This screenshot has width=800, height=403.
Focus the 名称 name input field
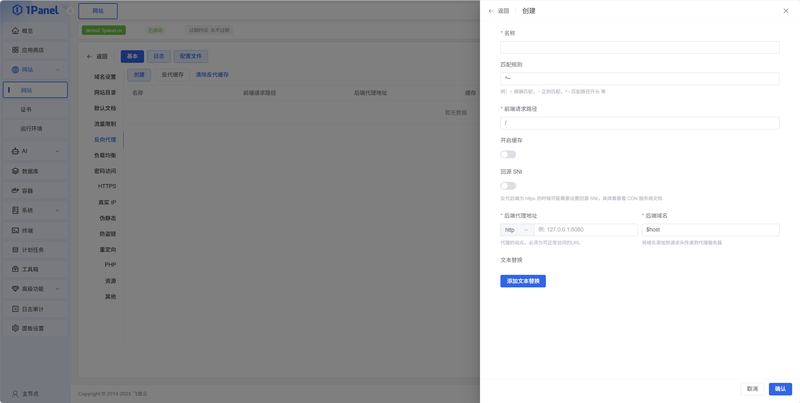click(x=640, y=47)
